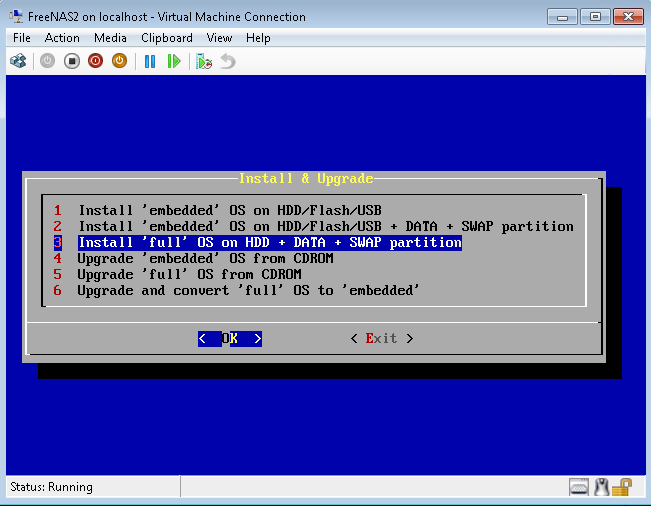Open the View menu

point(219,38)
